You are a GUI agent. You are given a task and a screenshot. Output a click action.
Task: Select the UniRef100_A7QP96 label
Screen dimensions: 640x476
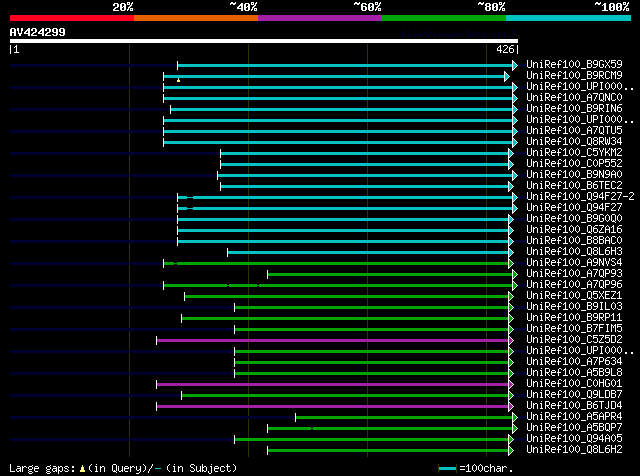point(574,285)
